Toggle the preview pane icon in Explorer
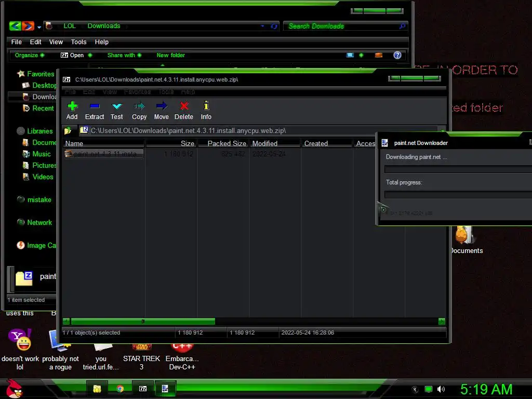 click(379, 55)
